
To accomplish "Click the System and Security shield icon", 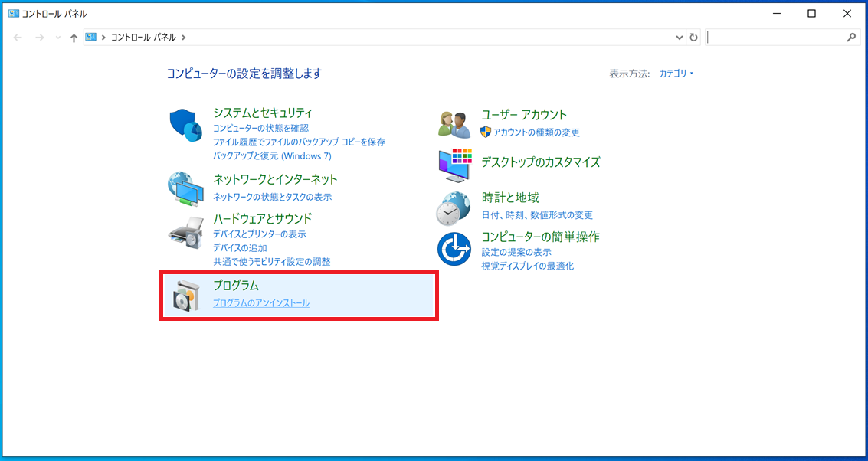I will click(x=185, y=126).
